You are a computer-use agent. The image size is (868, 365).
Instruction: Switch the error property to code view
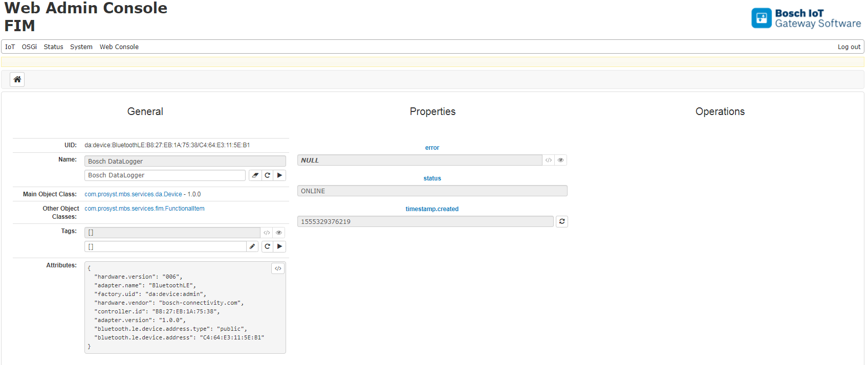549,160
